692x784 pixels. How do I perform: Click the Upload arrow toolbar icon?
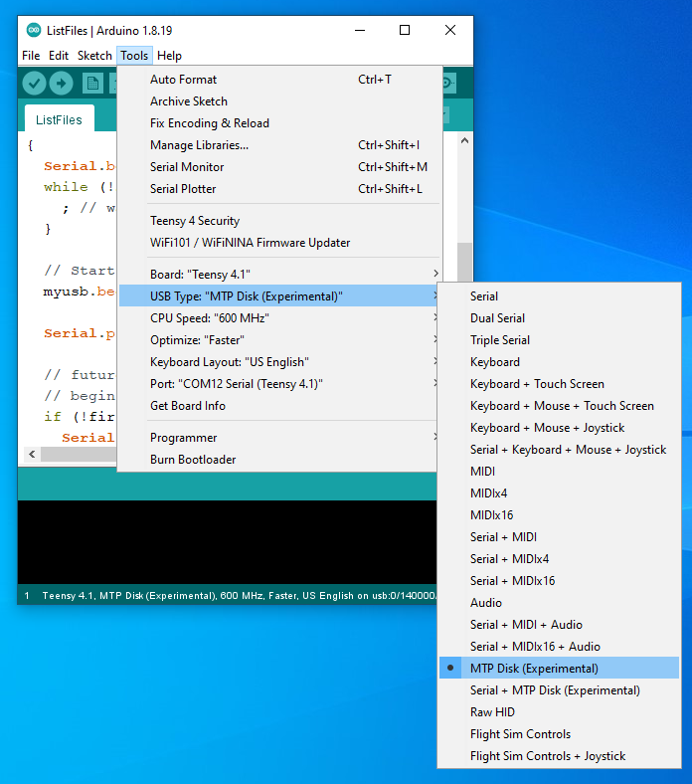coord(61,84)
